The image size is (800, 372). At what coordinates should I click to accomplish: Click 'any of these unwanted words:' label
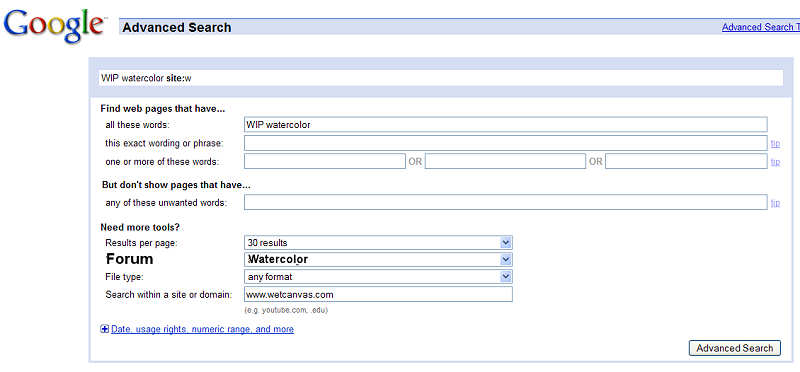(166, 203)
